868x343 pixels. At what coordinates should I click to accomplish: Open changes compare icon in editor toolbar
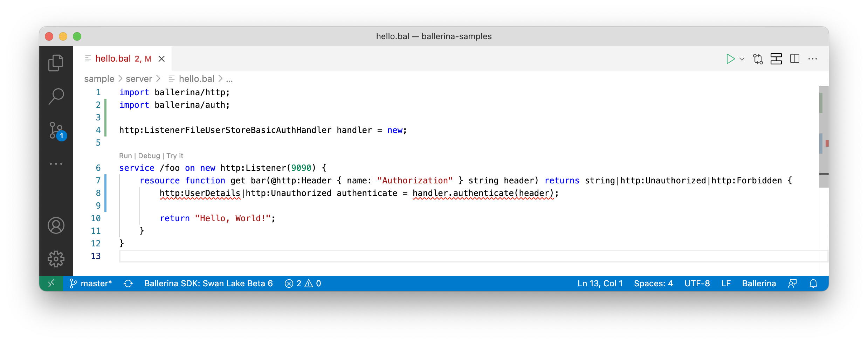point(758,59)
